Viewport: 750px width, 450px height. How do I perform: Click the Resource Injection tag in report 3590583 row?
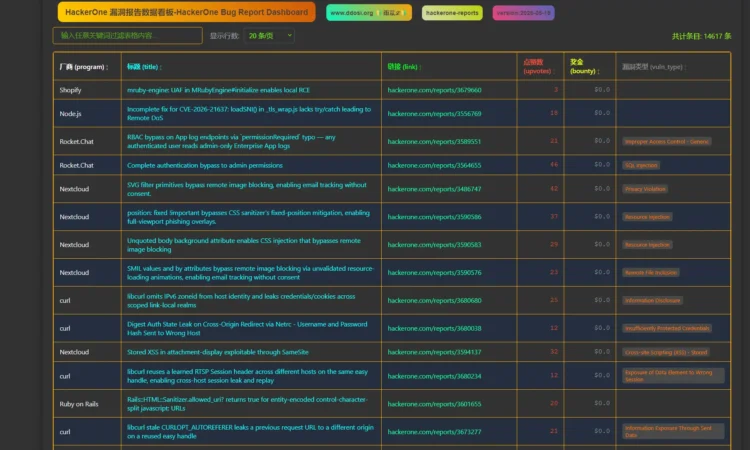647,245
